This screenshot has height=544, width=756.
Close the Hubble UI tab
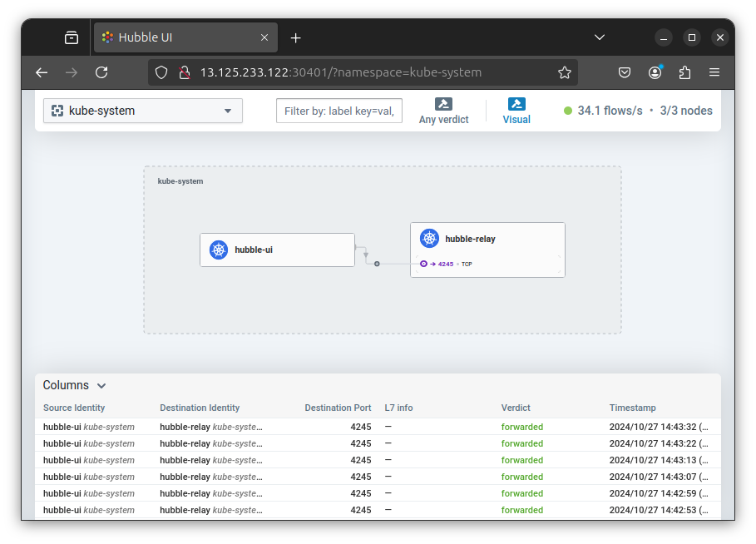point(264,37)
